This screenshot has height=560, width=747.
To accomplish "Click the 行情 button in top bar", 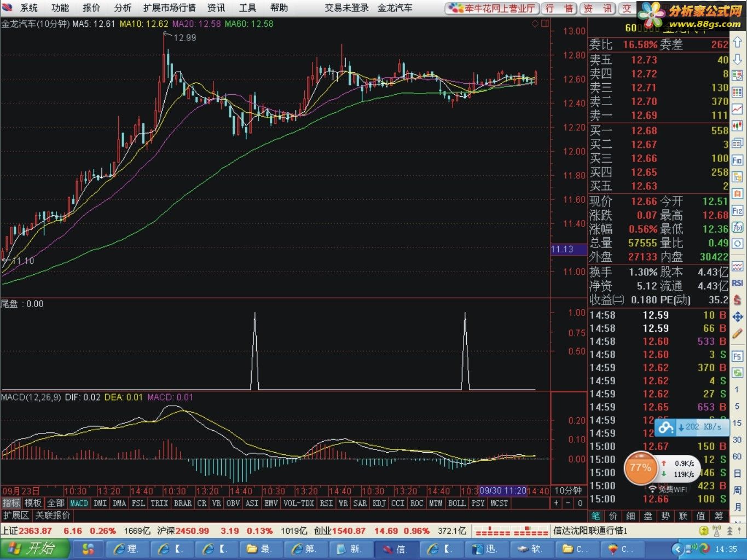I will [559, 8].
